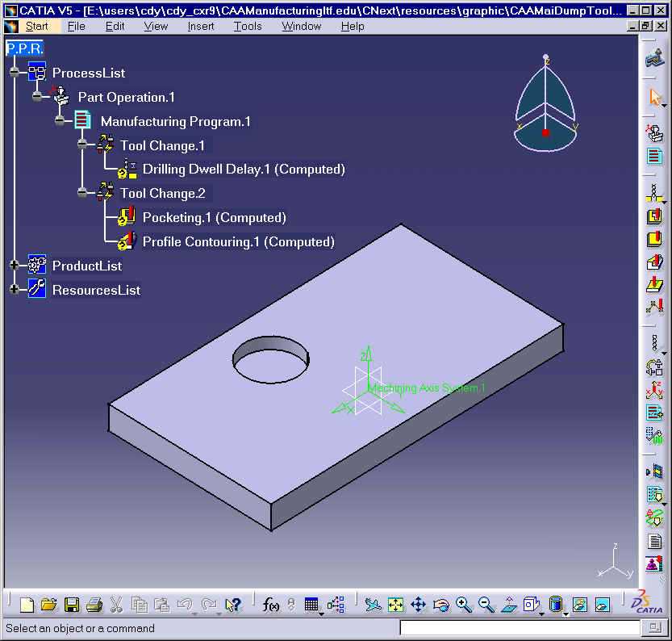Click the Paste icon

161,605
